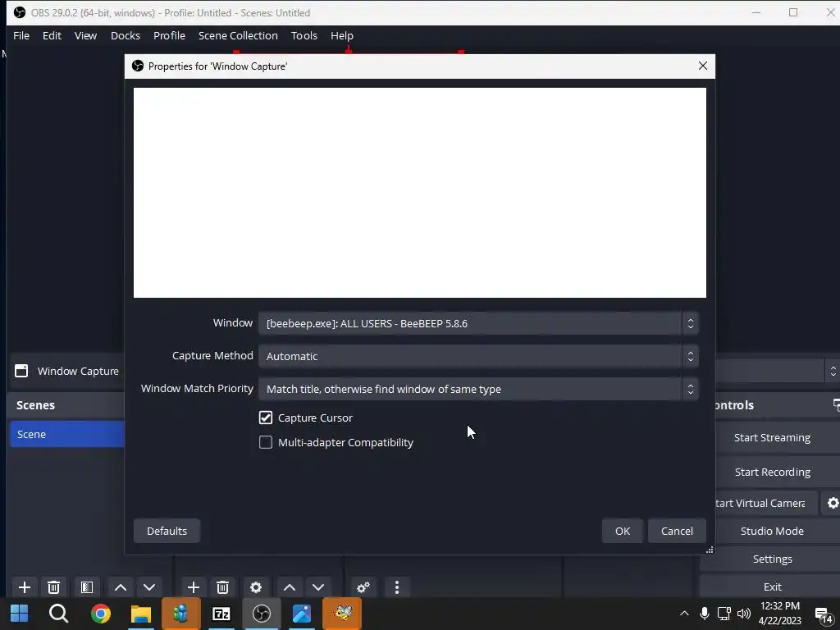Confirm with OK button

623,531
